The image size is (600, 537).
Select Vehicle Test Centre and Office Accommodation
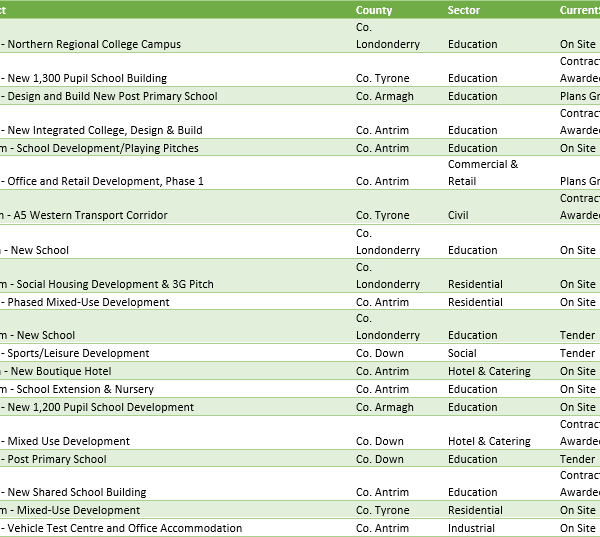(125, 528)
